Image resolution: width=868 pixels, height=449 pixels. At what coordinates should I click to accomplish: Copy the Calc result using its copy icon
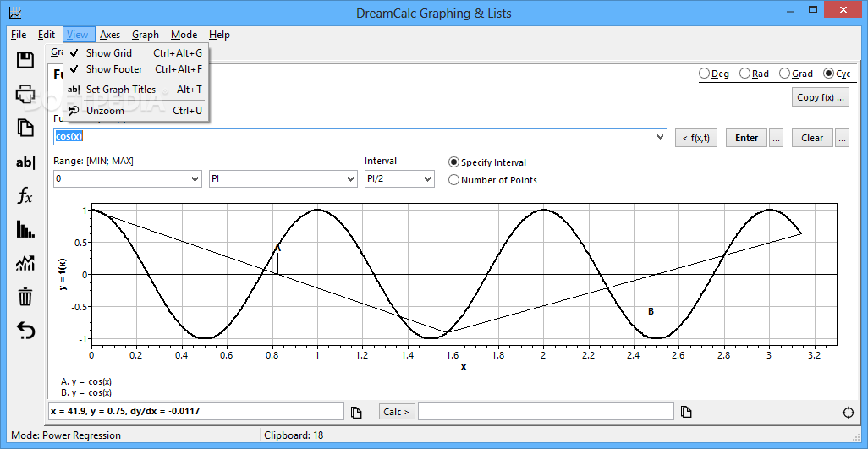click(686, 412)
